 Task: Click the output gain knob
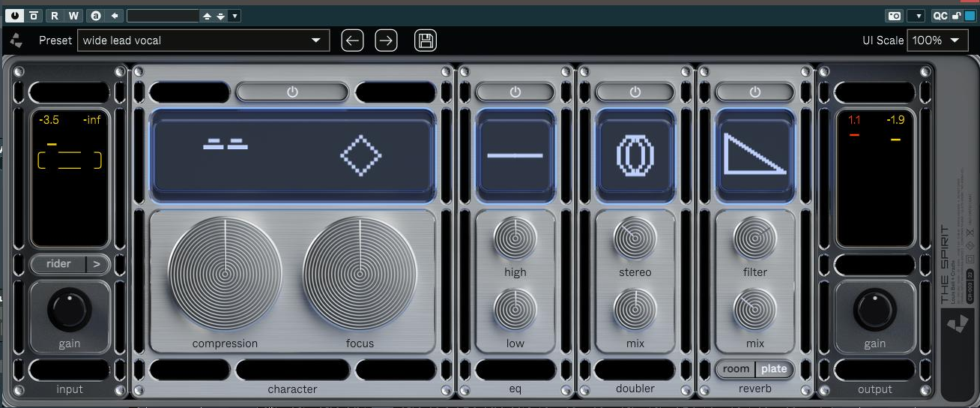[x=874, y=309]
